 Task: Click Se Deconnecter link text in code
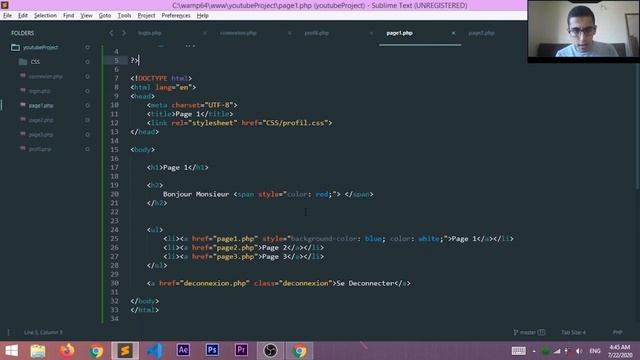tap(365, 283)
